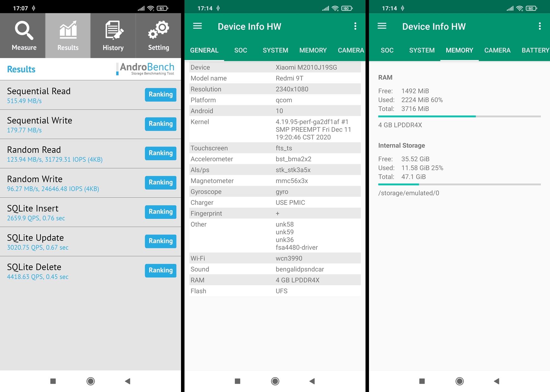Switch to SYSTEM tab in right screen
This screenshot has height=392, width=550.
tap(422, 50)
